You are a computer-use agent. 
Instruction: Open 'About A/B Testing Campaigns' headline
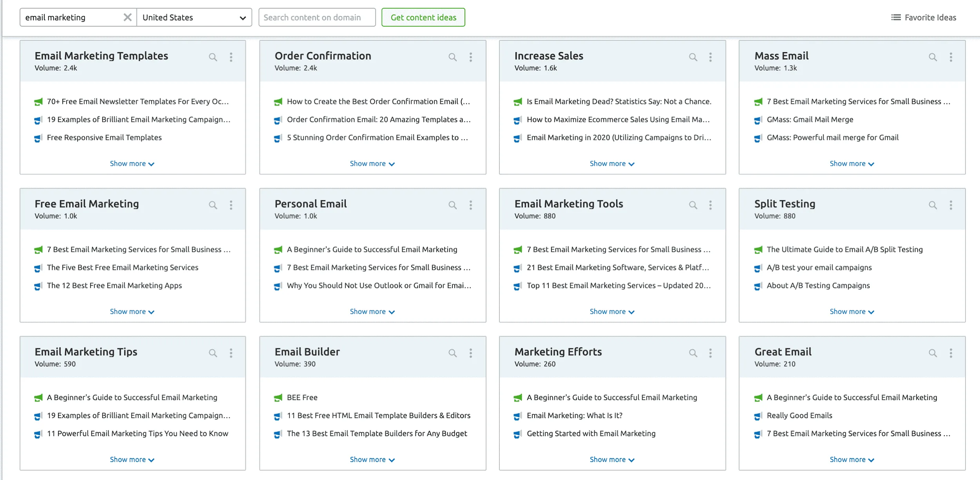click(818, 286)
